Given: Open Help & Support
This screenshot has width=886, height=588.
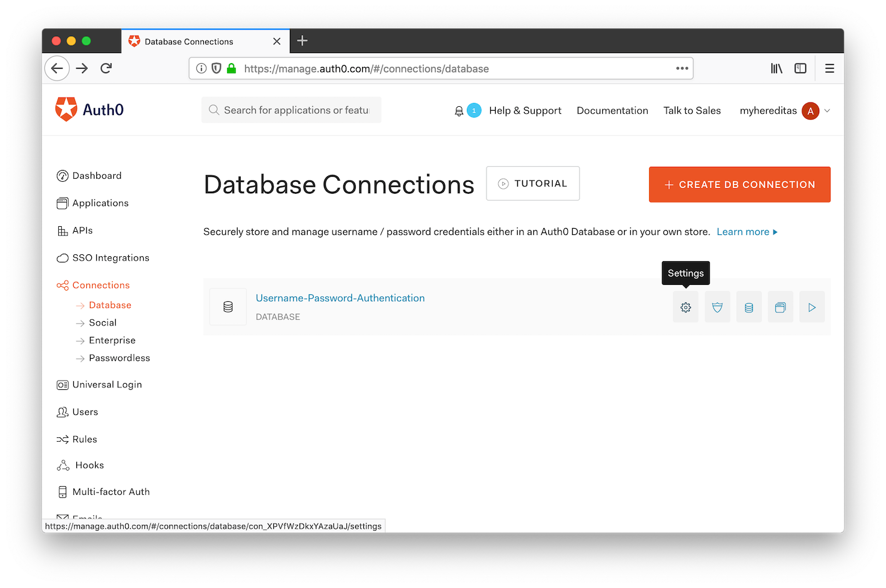Looking at the screenshot, I should coord(525,111).
